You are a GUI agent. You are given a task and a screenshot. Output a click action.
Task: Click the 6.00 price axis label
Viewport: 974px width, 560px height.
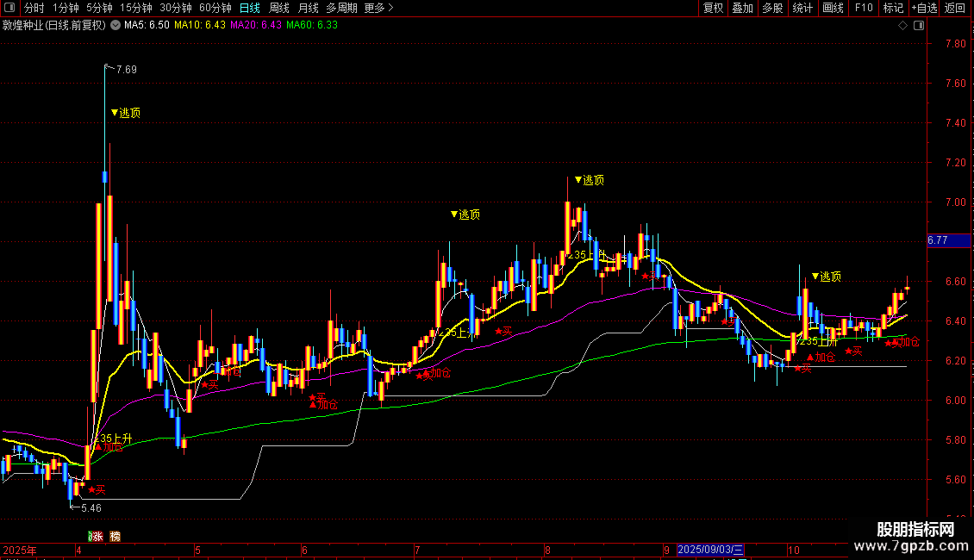955,401
